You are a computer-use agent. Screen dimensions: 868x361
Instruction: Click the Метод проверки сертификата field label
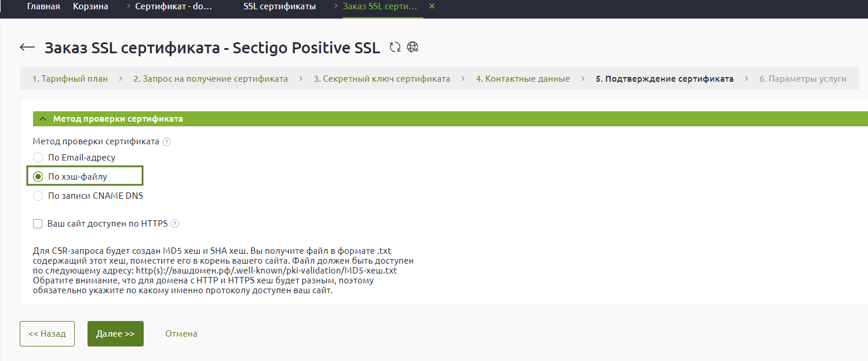click(x=96, y=141)
